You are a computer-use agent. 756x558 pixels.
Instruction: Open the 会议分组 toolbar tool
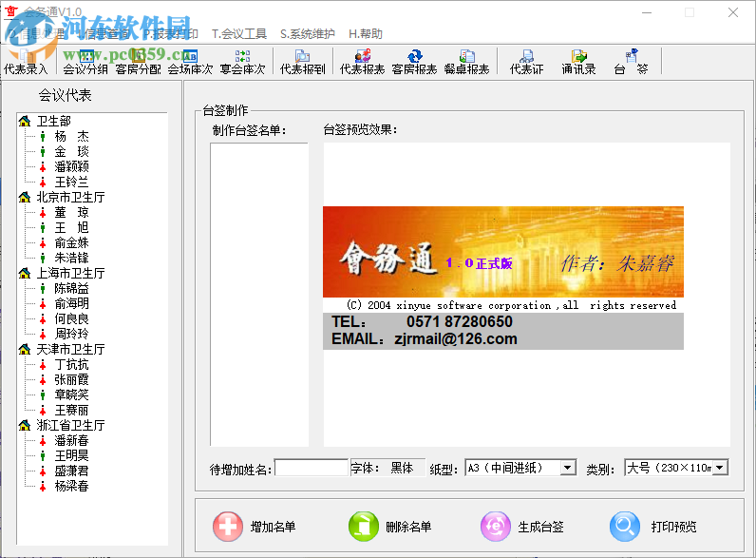click(x=85, y=62)
